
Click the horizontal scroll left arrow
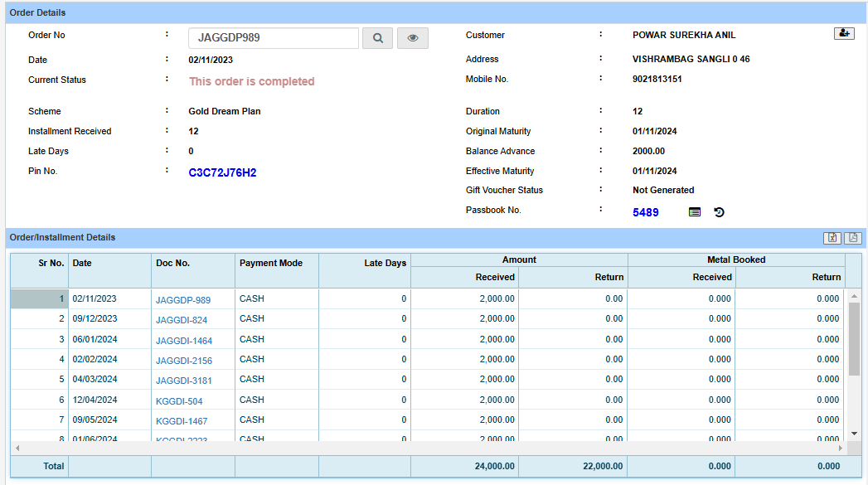coord(17,448)
